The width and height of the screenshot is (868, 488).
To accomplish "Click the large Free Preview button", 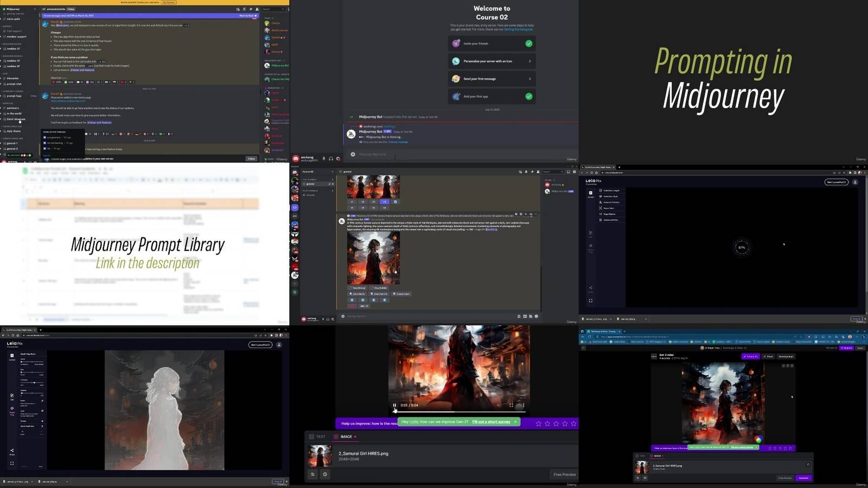I will pyautogui.click(x=564, y=474).
